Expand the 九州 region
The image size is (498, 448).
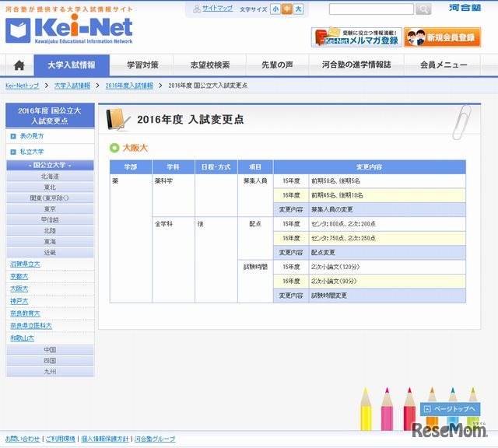pos(50,372)
